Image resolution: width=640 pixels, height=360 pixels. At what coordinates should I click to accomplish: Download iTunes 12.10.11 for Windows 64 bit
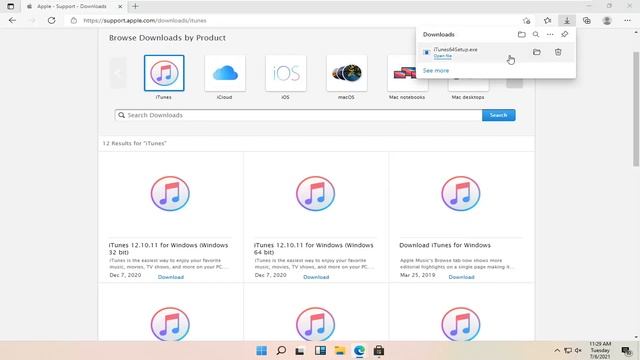click(316, 277)
